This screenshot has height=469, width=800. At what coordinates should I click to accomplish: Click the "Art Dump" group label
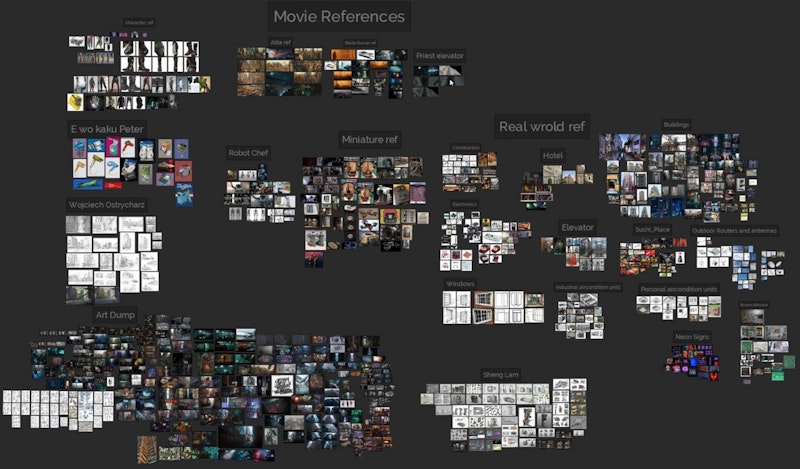pyautogui.click(x=114, y=314)
